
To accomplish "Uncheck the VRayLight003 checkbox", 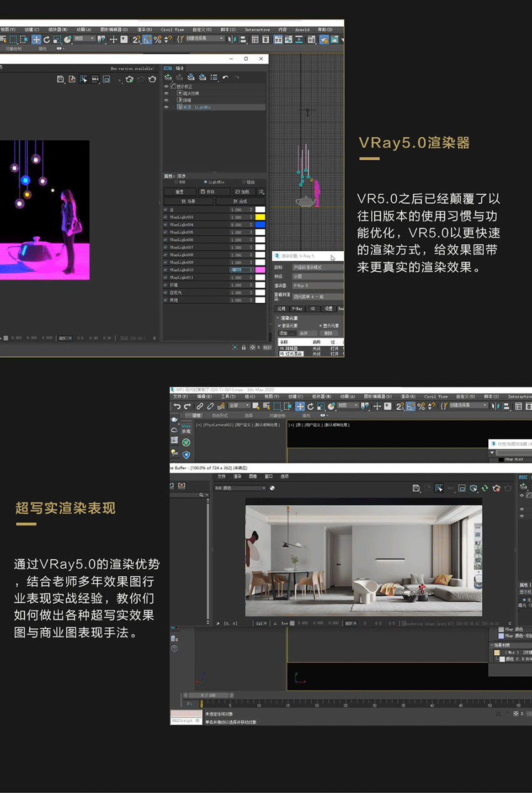I will click(x=165, y=217).
